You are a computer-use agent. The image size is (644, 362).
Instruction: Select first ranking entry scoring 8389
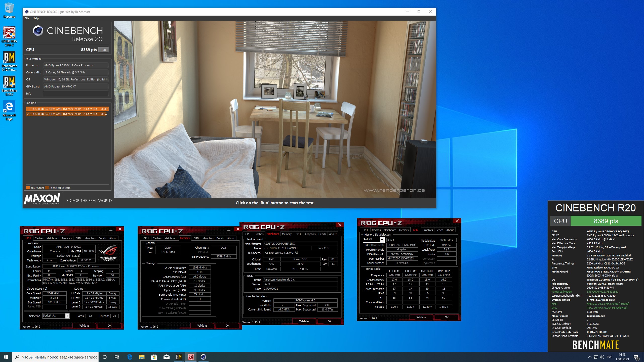point(67,109)
